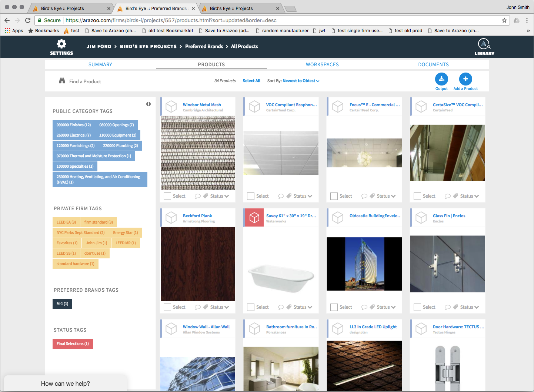Bookmark page with the star icon
The width and height of the screenshot is (534, 392).
click(x=504, y=20)
